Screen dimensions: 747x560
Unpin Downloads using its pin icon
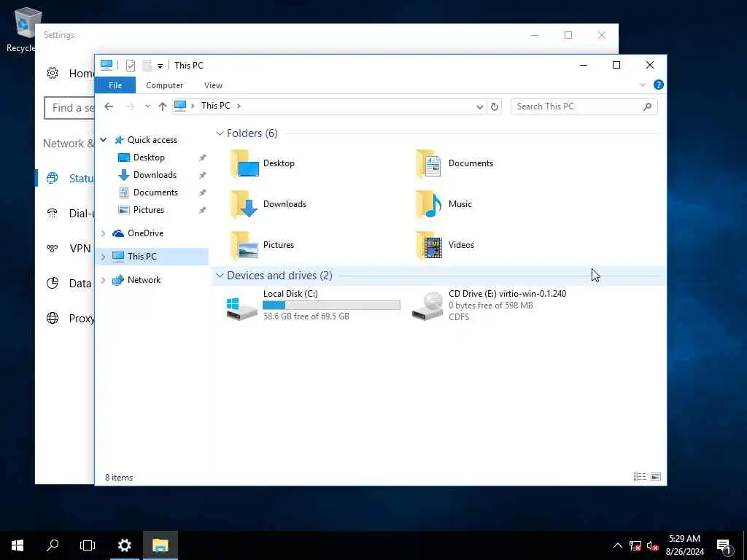coord(203,175)
